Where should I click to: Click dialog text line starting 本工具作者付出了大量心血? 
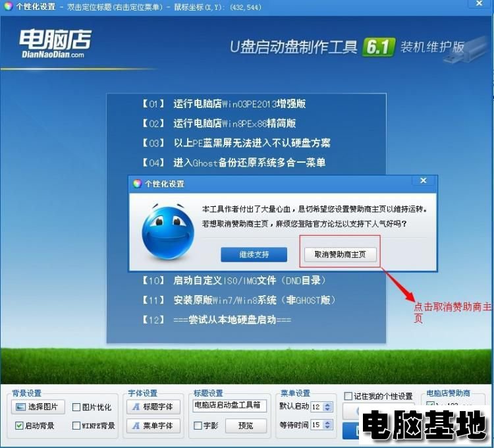314,209
